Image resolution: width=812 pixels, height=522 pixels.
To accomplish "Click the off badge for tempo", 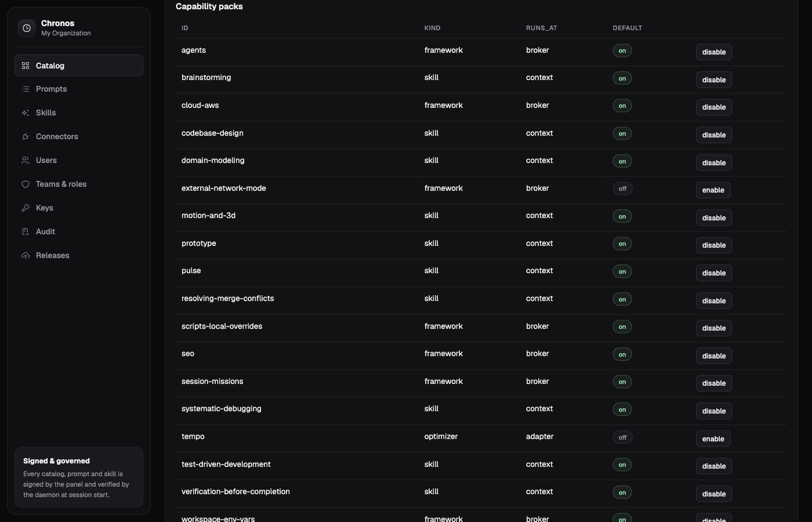I will pyautogui.click(x=622, y=437).
